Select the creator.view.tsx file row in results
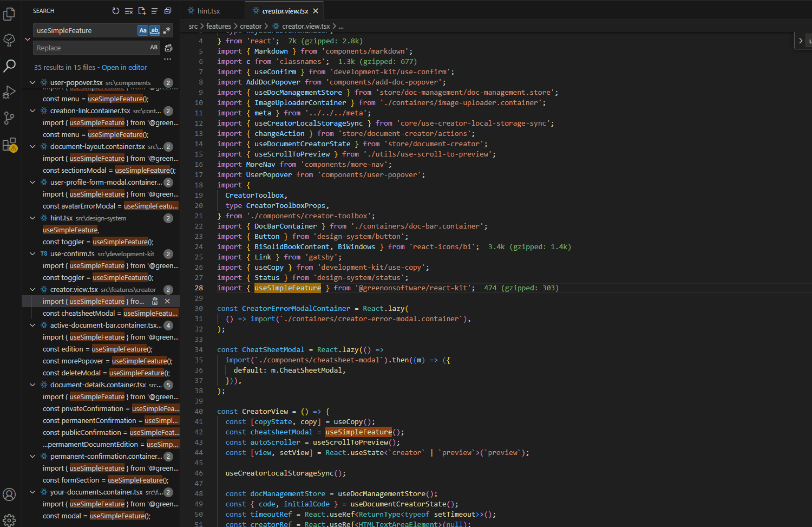Screen dimensions: 812x527 (101, 289)
